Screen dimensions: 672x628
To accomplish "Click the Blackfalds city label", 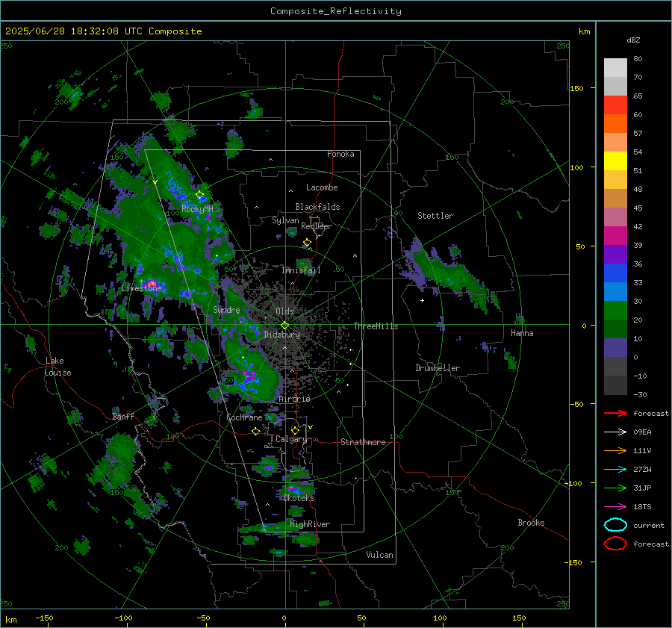I will [317, 207].
